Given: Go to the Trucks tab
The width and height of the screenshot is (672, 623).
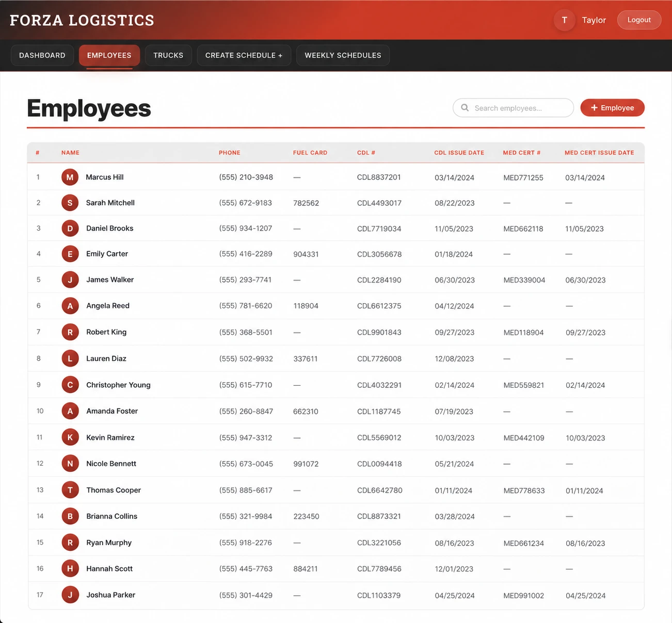Looking at the screenshot, I should 168,55.
